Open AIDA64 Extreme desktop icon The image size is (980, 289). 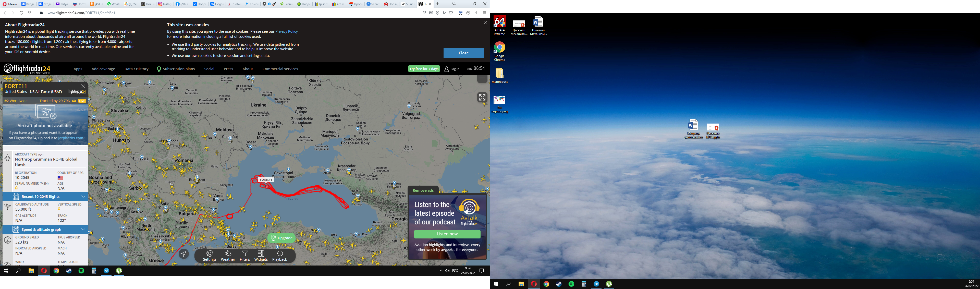coord(499,26)
